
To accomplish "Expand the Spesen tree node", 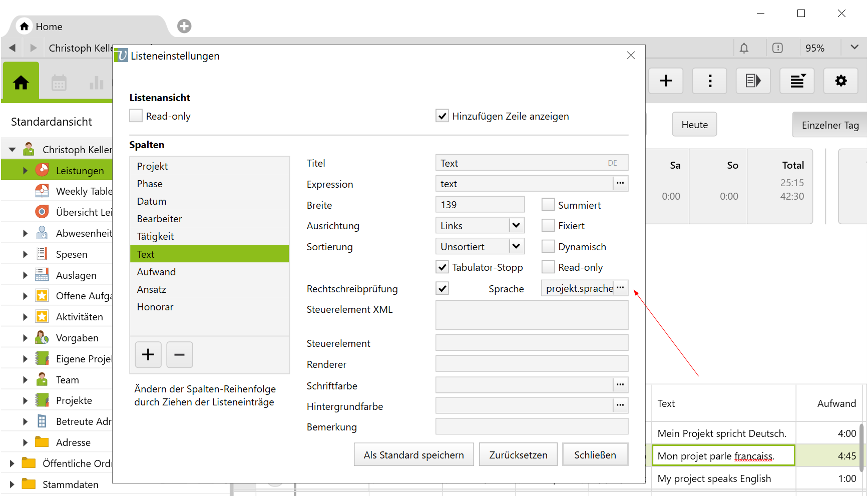I will [x=25, y=254].
